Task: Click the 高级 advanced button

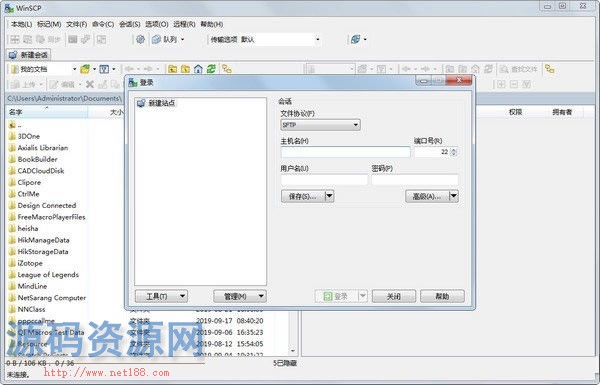Action: pos(427,196)
